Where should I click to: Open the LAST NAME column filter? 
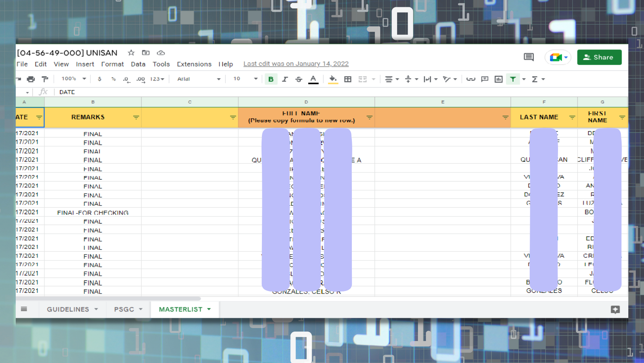(572, 117)
